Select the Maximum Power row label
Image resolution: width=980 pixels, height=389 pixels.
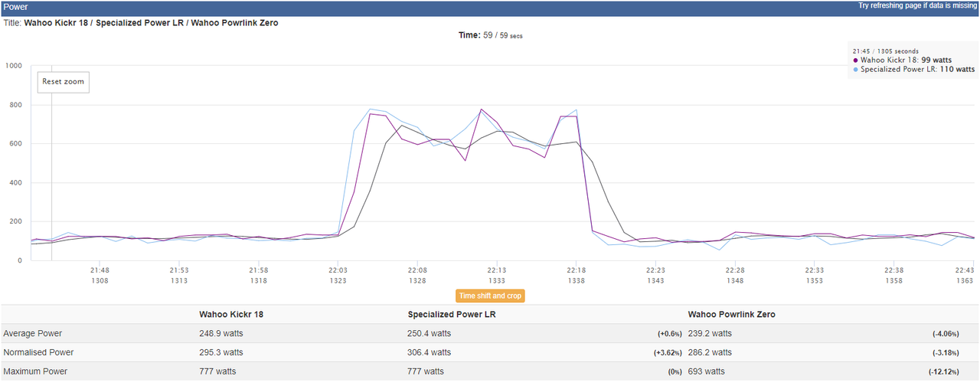(x=35, y=371)
